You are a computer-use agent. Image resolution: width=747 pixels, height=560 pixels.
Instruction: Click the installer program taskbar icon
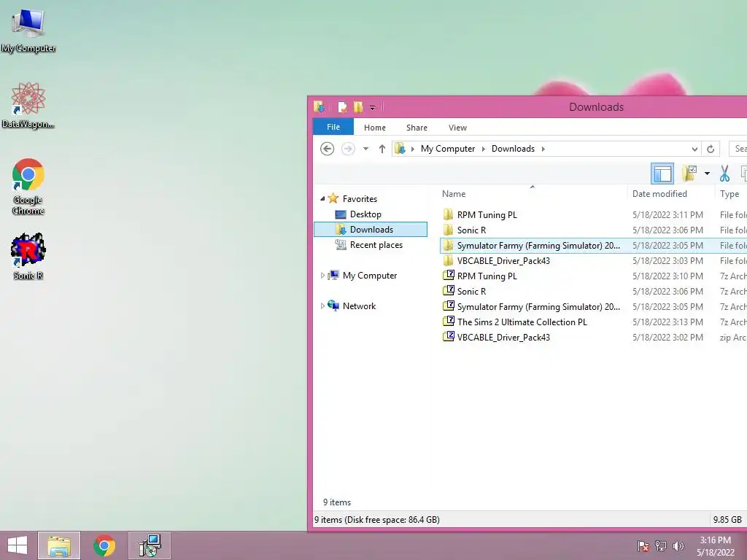[150, 545]
